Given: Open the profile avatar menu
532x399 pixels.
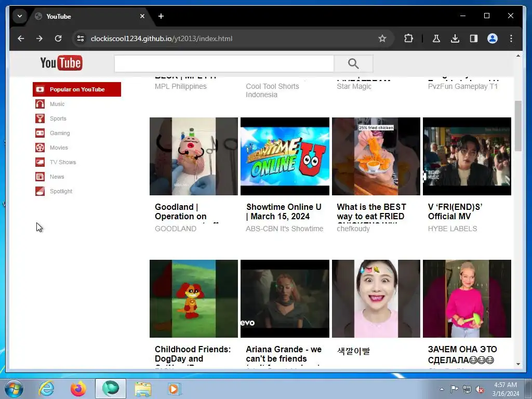Looking at the screenshot, I should 493,38.
